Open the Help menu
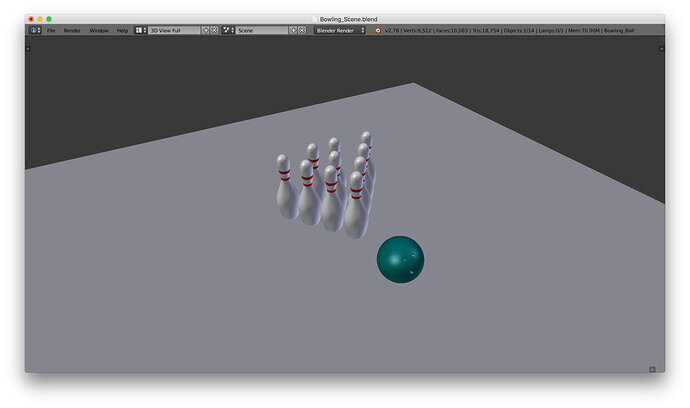The width and height of the screenshot is (690, 408). [122, 30]
